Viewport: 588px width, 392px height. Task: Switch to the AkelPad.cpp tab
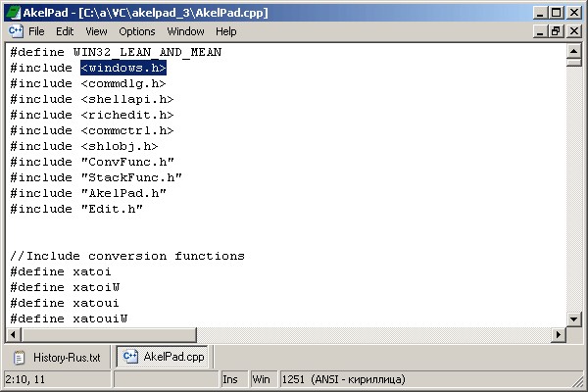click(x=164, y=357)
